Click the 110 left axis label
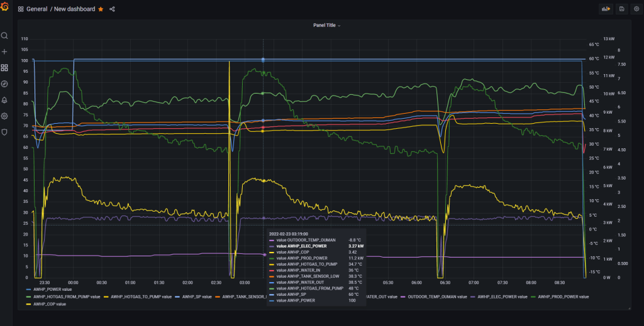Viewport: 644px width, 326px height. pyautogui.click(x=25, y=39)
